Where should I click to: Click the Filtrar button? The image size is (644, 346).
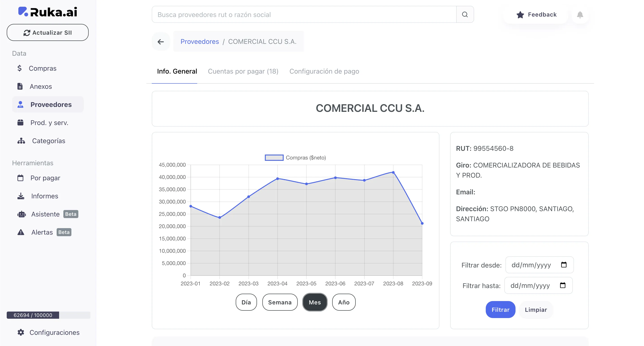pos(500,309)
